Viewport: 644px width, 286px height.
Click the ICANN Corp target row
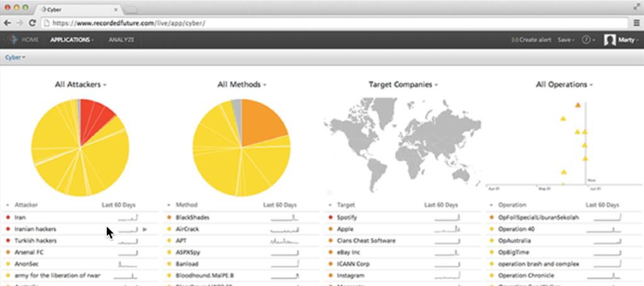tap(403, 264)
